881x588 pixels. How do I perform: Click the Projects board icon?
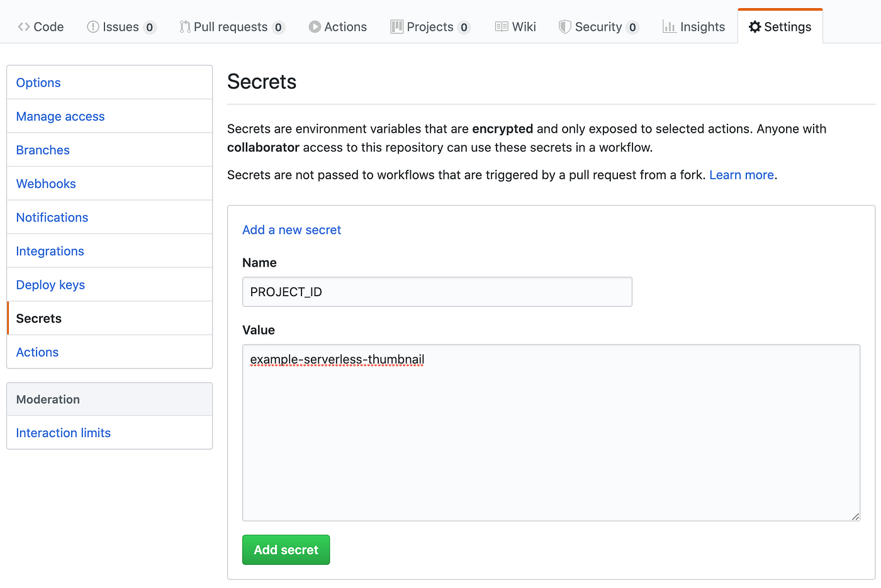tap(397, 26)
